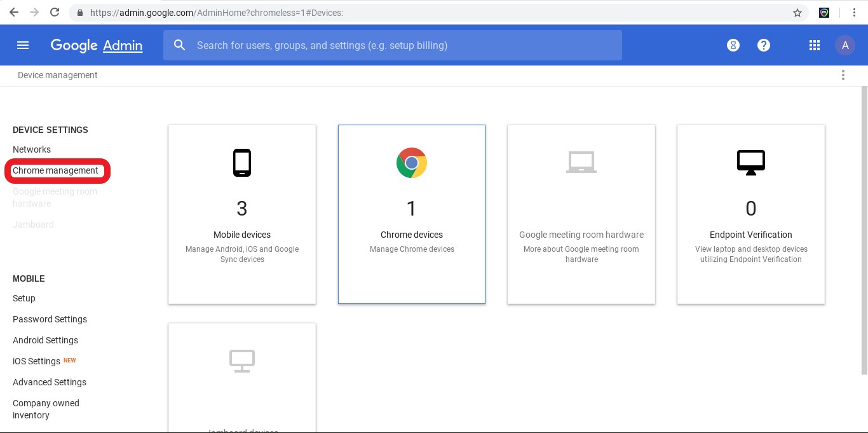Viewport: 868px width, 433px height.
Task: Click the padlock icon in the address bar
Action: pyautogui.click(x=80, y=13)
